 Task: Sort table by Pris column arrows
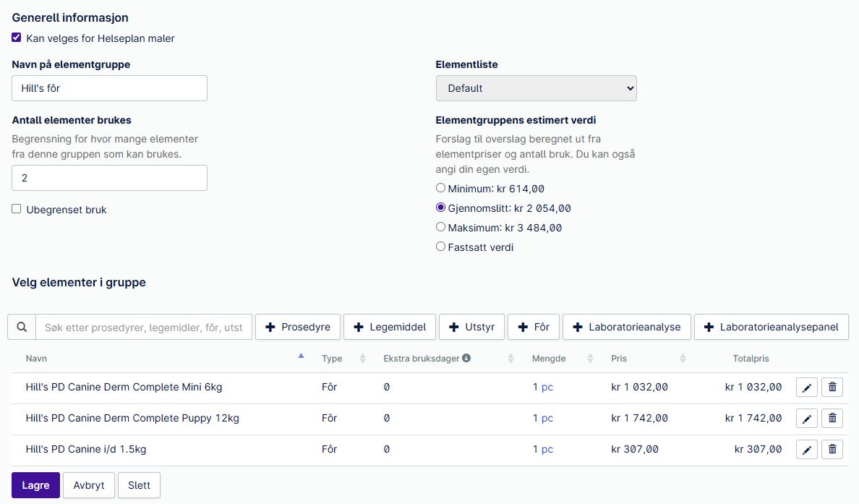(683, 358)
